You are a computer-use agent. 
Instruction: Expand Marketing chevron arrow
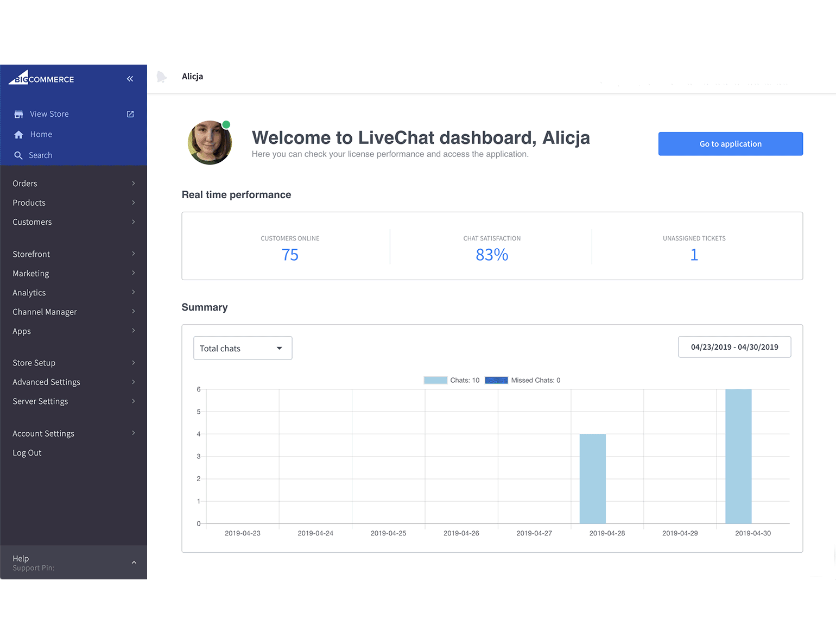coord(134,273)
